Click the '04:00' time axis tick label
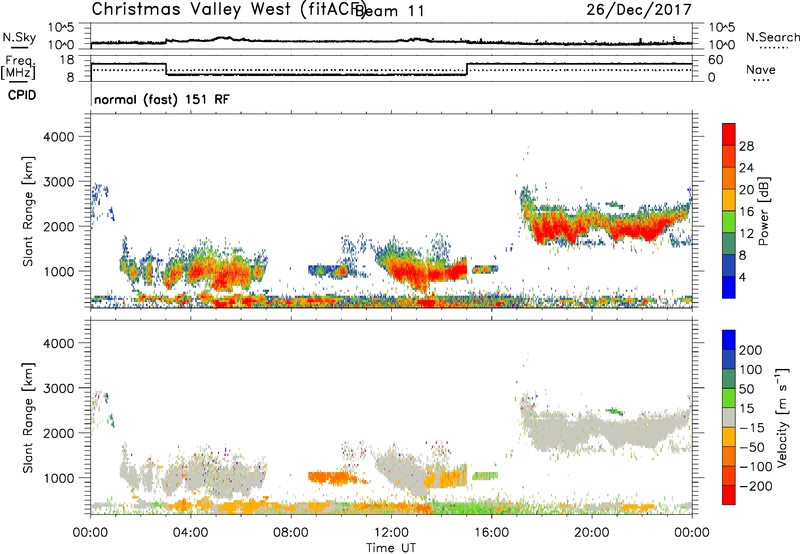This screenshot has height=554, width=800. [191, 533]
